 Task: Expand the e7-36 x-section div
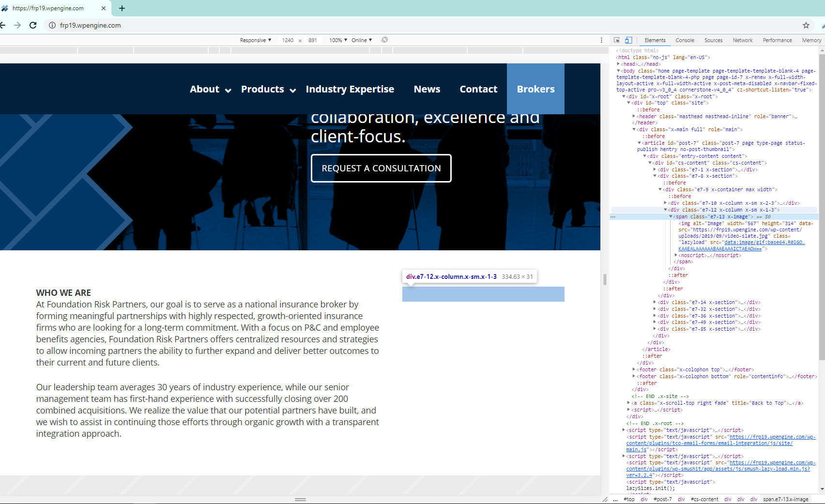tap(655, 316)
